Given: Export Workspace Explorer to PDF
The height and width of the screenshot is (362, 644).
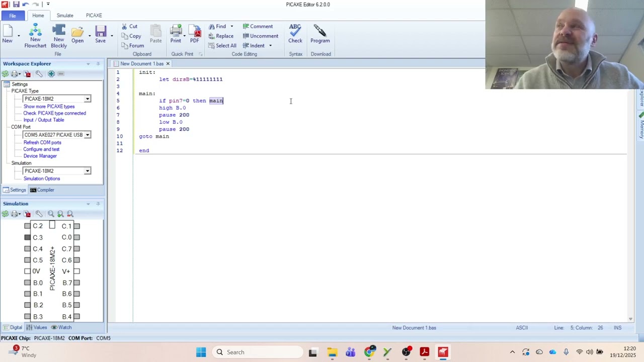Looking at the screenshot, I should tap(27, 74).
